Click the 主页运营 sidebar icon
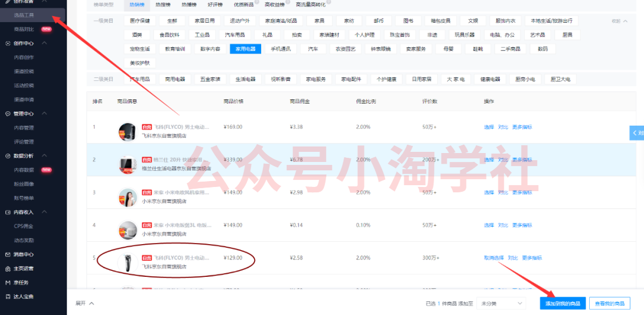Screen dimensions: 644x315 point(8,268)
